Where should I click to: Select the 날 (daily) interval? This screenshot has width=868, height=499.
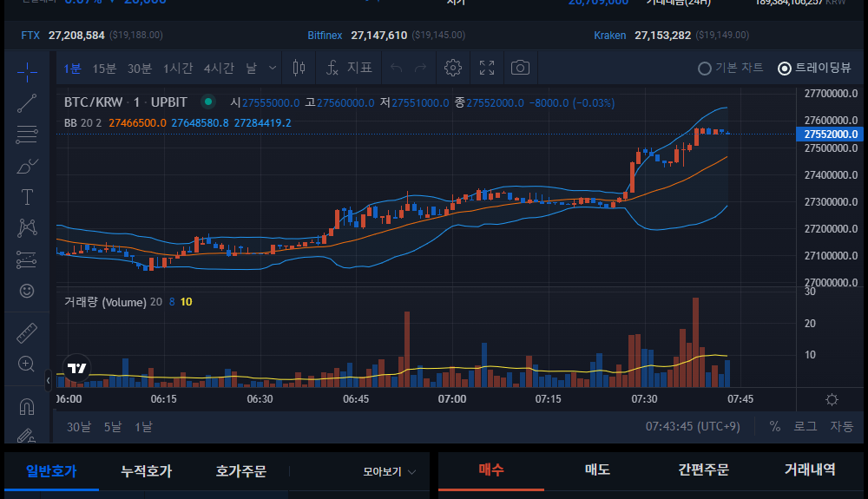point(252,69)
